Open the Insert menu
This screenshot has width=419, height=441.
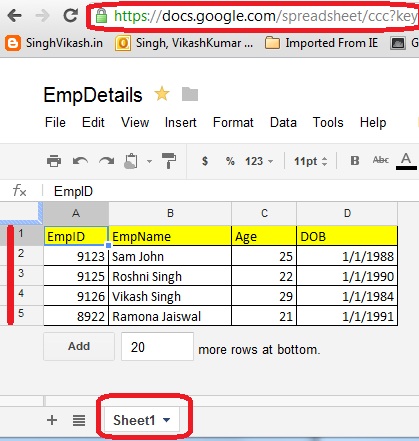tap(181, 122)
